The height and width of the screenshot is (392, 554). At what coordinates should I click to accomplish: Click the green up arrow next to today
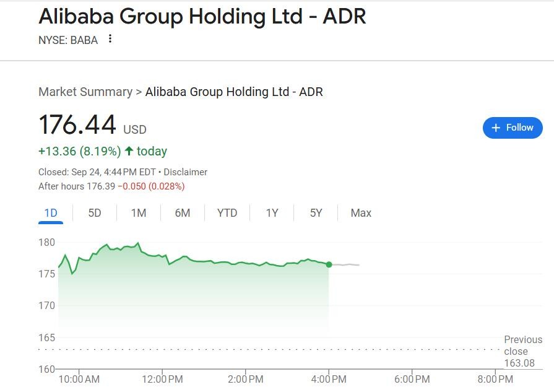[129, 151]
